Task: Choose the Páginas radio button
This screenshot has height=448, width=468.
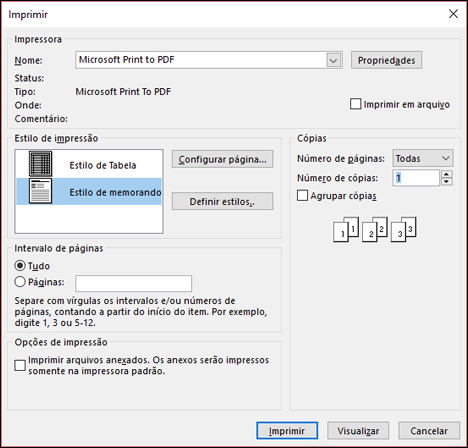Action: pos(20,282)
